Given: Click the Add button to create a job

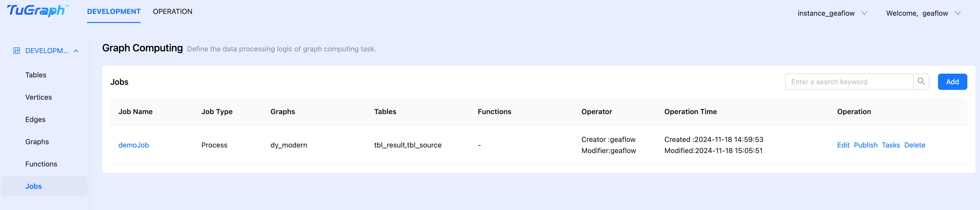Looking at the screenshot, I should [952, 81].
